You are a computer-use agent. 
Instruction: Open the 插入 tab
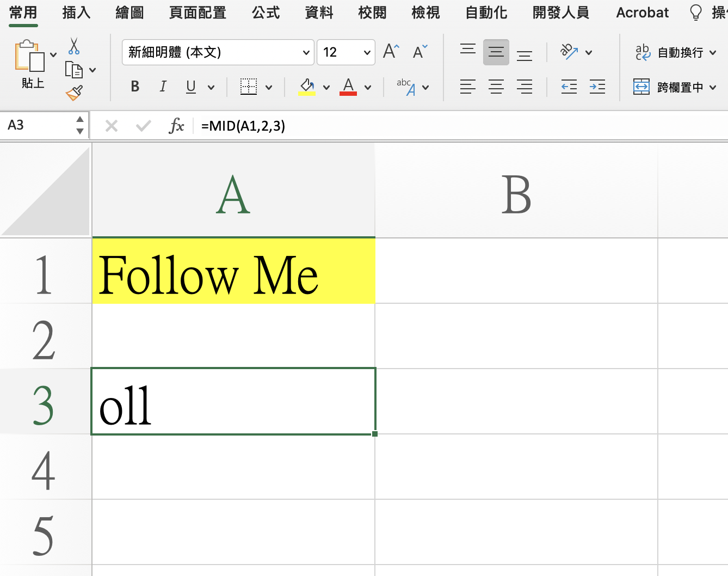tap(76, 13)
